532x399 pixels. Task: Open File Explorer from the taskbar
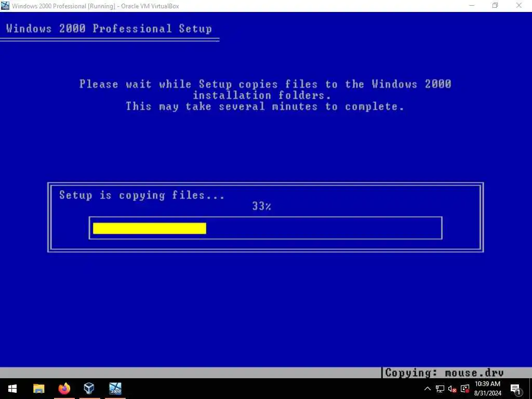click(x=38, y=389)
